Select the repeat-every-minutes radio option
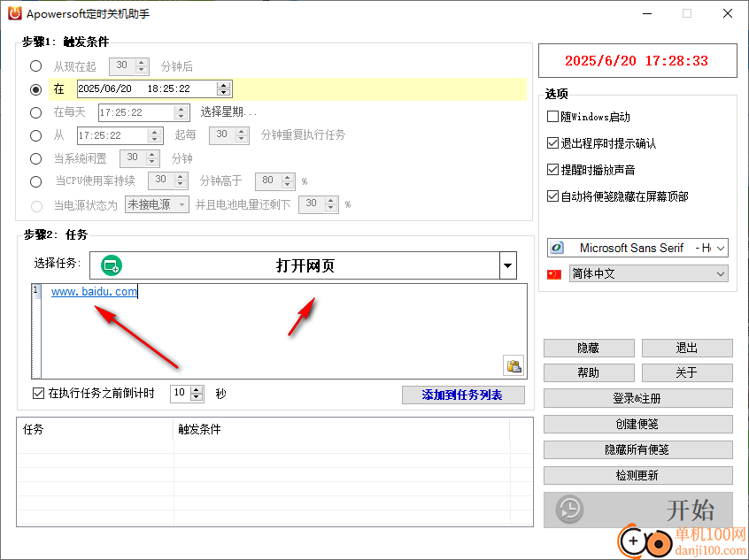The image size is (749, 560). pyautogui.click(x=35, y=135)
